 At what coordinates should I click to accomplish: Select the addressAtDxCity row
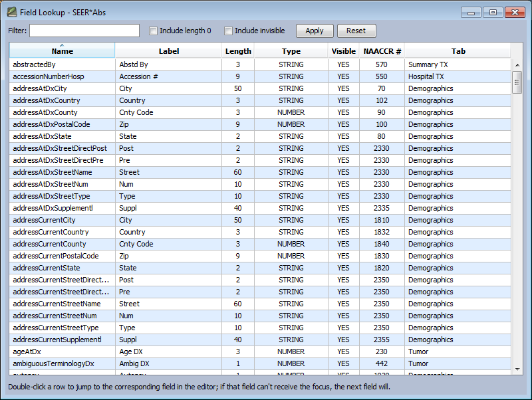260,88
